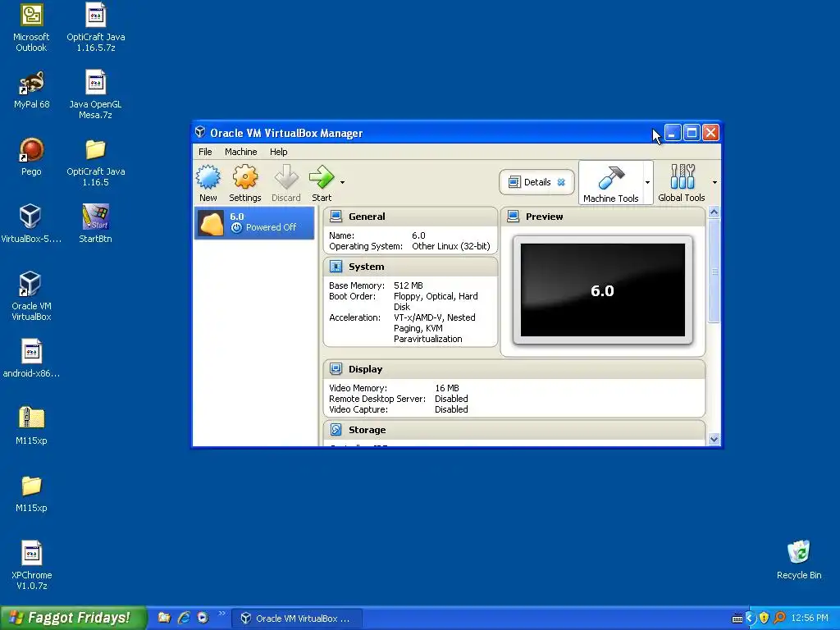Image resolution: width=840 pixels, height=630 pixels.
Task: Select the Recycle Bin icon
Action: coord(799,560)
